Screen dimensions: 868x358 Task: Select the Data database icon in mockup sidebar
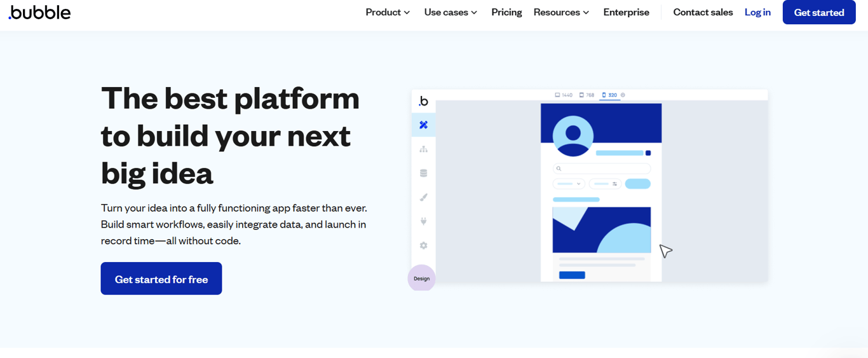coord(423,173)
